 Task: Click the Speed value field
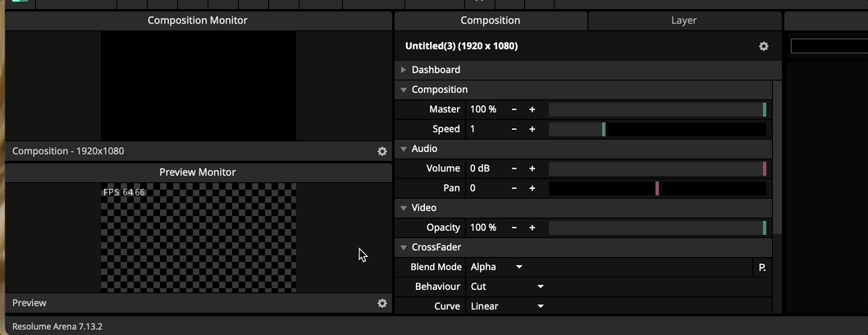[x=484, y=129]
